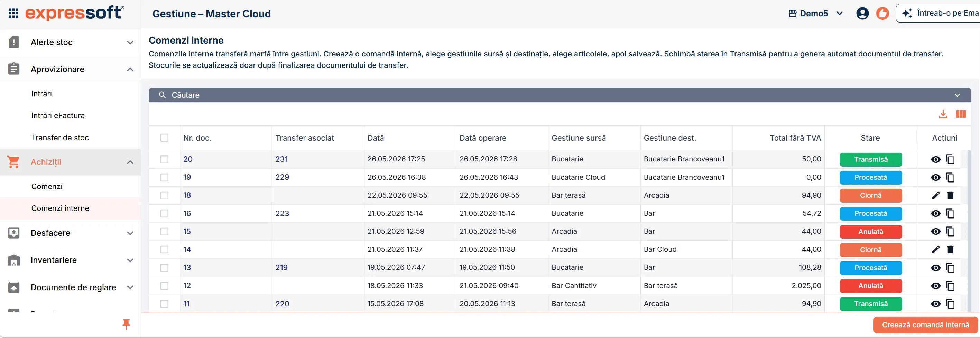
Task: Edit draft order 18 with pencil icon
Action: click(935, 195)
